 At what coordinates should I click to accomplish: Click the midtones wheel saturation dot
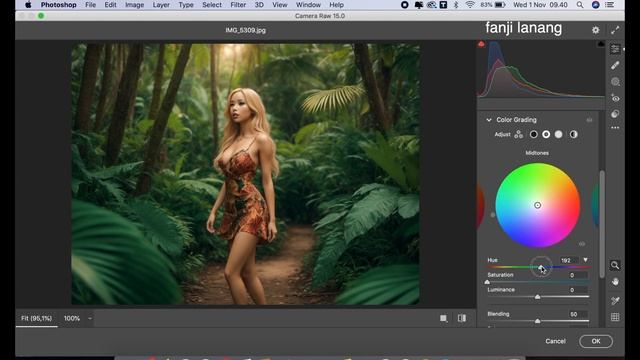[493, 215]
